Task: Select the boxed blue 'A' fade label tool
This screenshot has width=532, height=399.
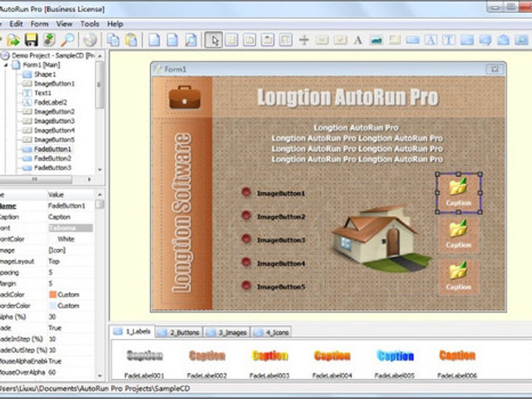Action: pyautogui.click(x=430, y=40)
